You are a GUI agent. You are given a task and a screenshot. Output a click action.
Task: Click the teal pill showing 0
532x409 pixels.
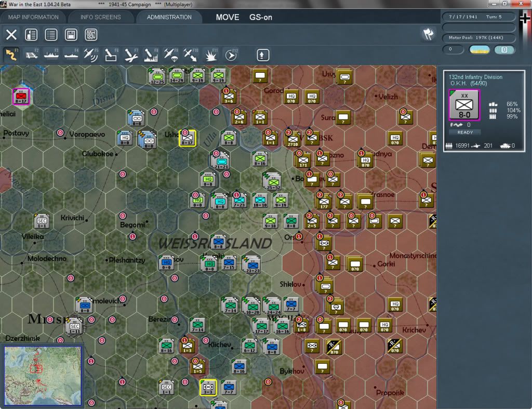tap(504, 49)
